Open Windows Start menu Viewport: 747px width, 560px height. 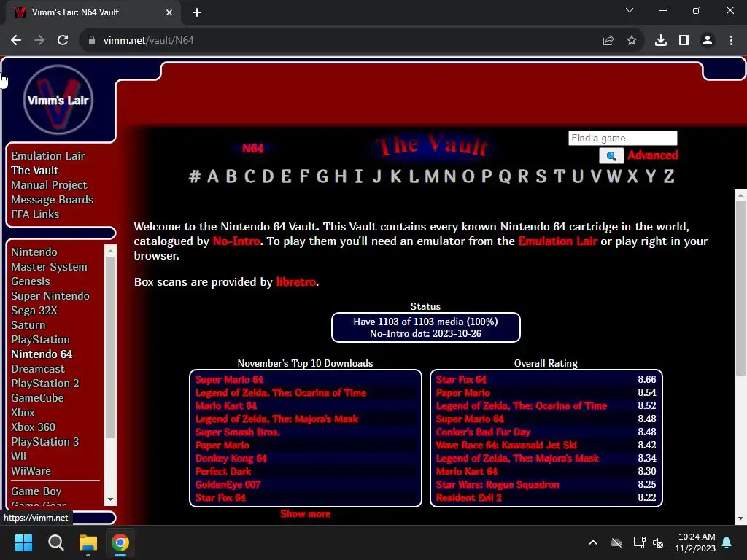23,542
